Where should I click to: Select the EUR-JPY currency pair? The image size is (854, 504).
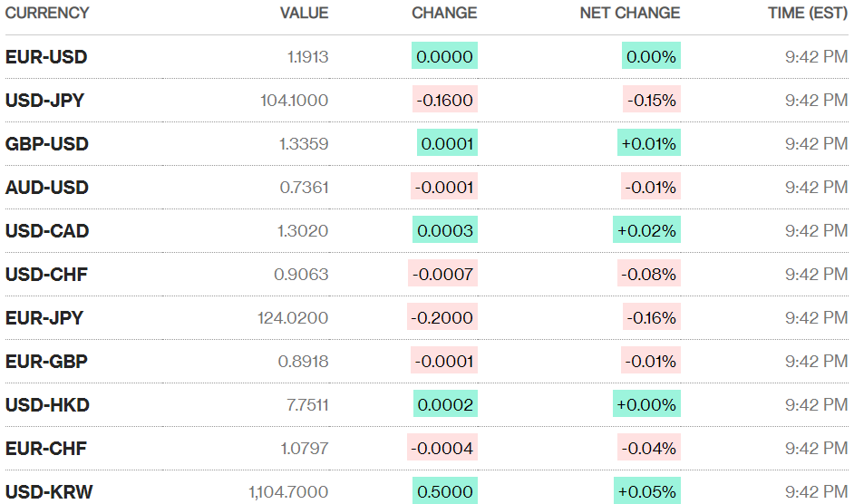pyautogui.click(x=44, y=318)
